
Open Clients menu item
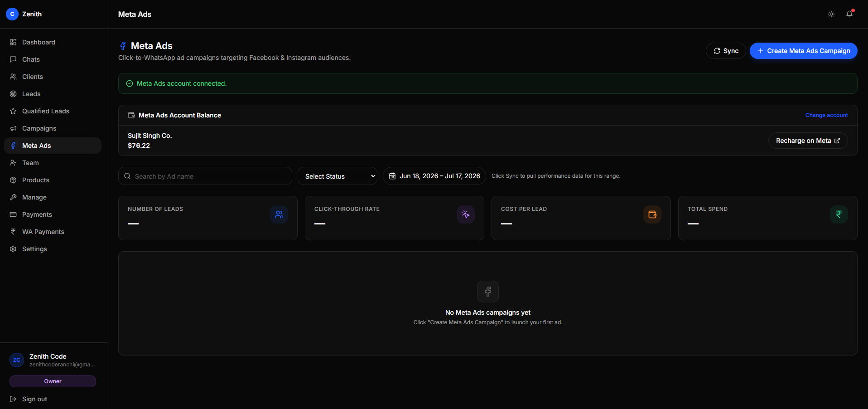(53, 77)
